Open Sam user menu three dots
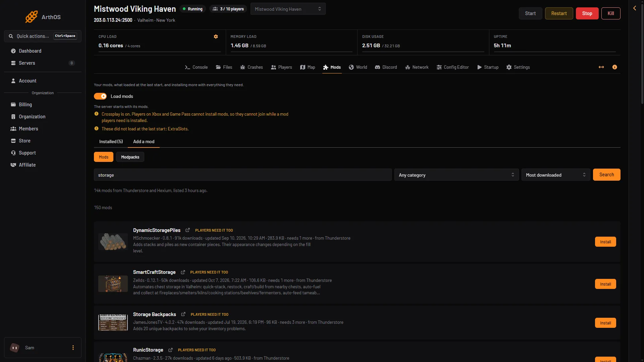Viewport: 644px width, 362px height. pyautogui.click(x=73, y=348)
